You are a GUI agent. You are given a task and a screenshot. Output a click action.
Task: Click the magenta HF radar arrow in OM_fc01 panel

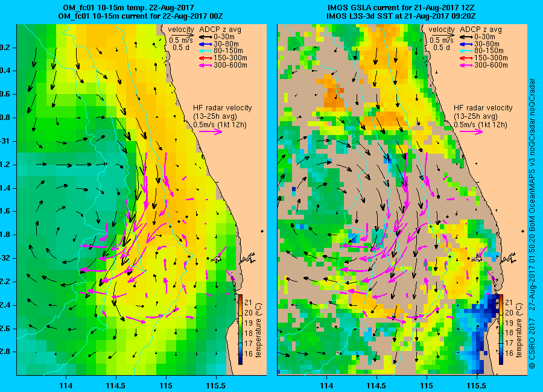coord(211,131)
